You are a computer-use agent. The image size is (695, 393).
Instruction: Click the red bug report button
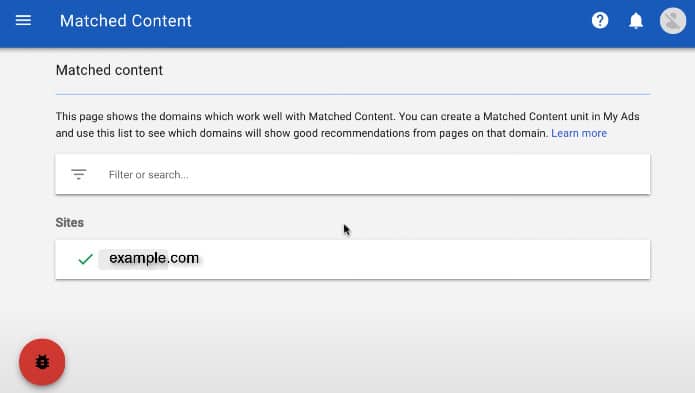point(42,362)
